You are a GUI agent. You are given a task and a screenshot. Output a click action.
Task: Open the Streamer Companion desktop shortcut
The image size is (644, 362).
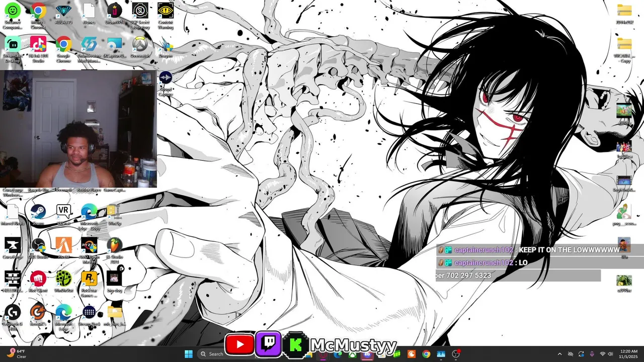click(x=12, y=16)
